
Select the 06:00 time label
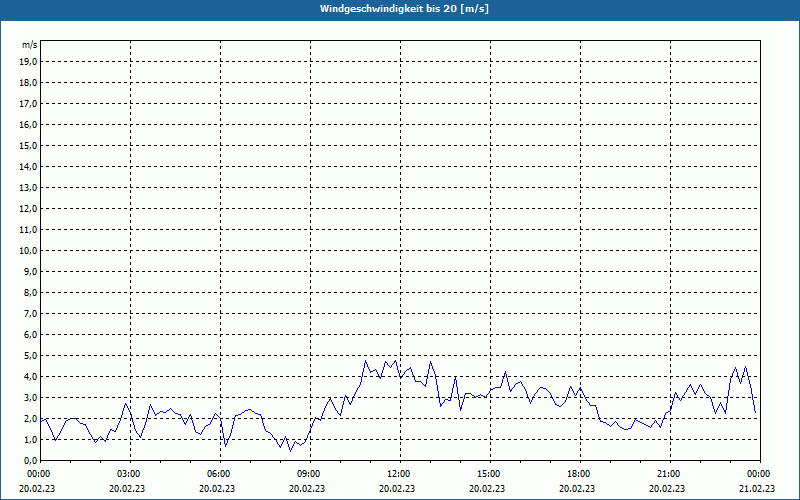[218, 474]
